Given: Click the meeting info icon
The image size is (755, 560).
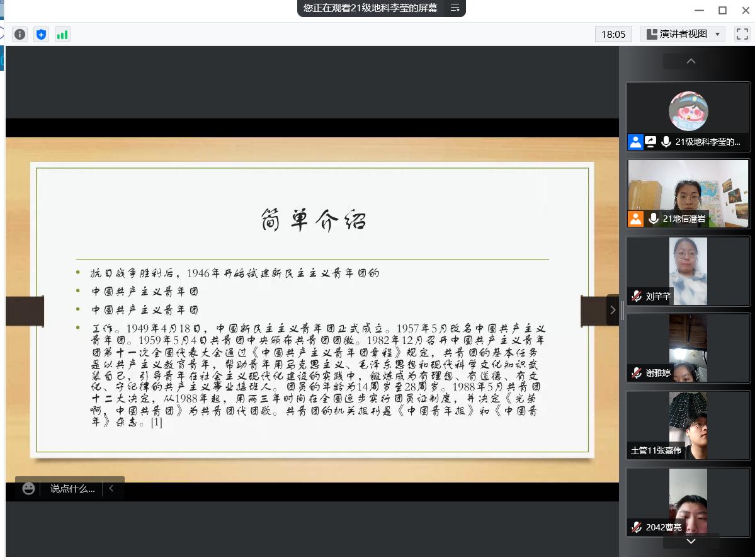Looking at the screenshot, I should click(x=20, y=35).
